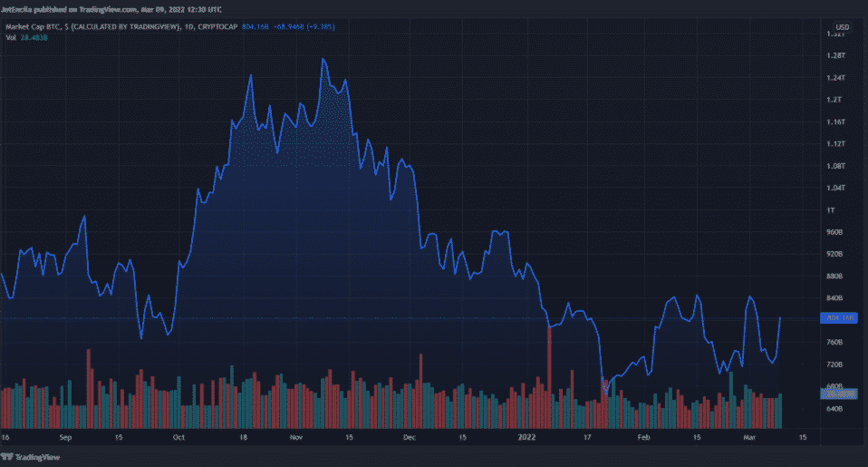
Task: Click the blue current price tag on axis
Action: pyautogui.click(x=839, y=318)
